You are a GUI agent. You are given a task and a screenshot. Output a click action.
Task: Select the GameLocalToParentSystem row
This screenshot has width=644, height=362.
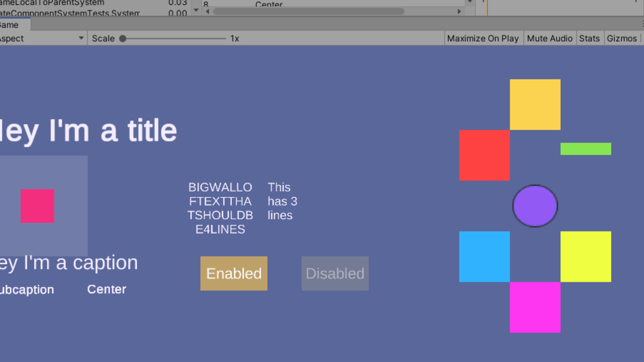(89, 3)
